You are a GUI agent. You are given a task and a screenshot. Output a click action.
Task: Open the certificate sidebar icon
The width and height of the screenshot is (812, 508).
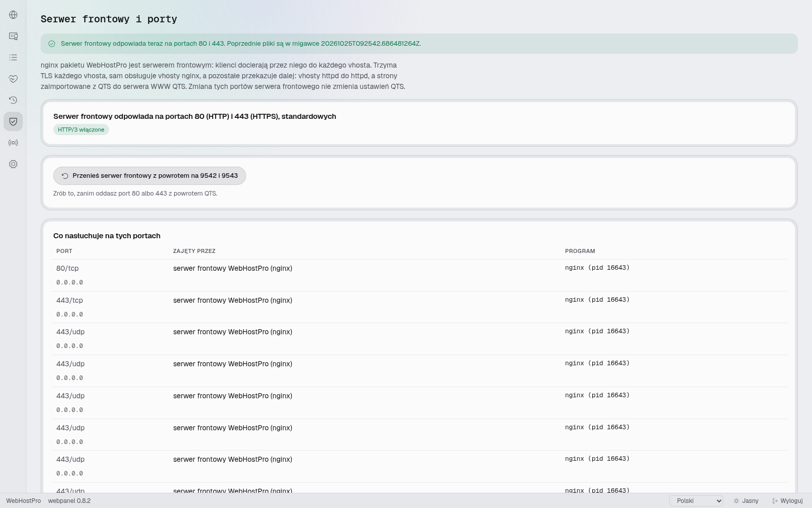pos(13,36)
